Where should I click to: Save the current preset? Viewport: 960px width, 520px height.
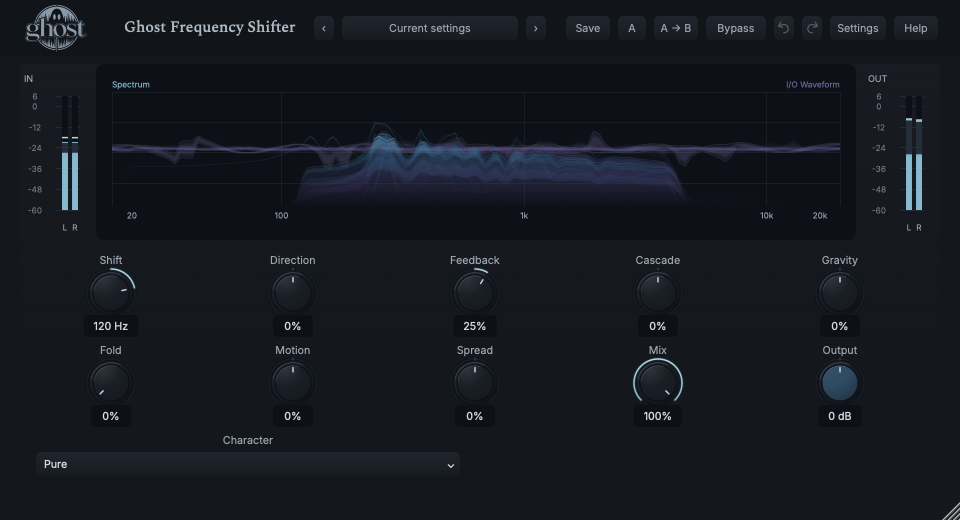(x=588, y=28)
